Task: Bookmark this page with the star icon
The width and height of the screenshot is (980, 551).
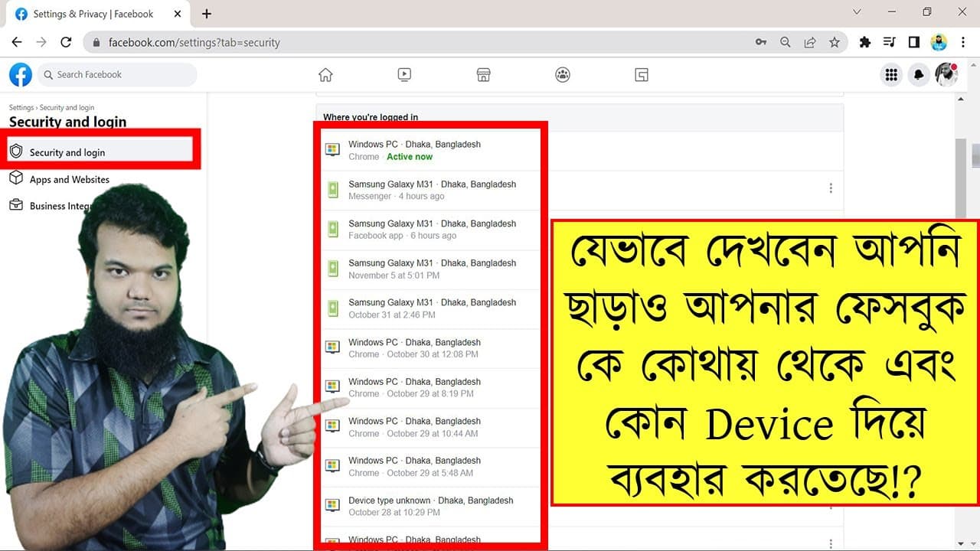Action: click(x=835, y=42)
